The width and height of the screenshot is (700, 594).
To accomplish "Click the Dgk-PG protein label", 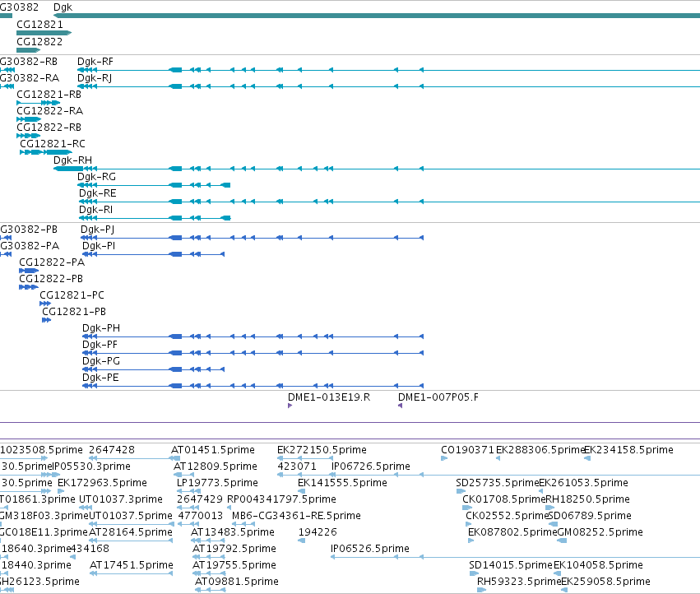I will (101, 361).
